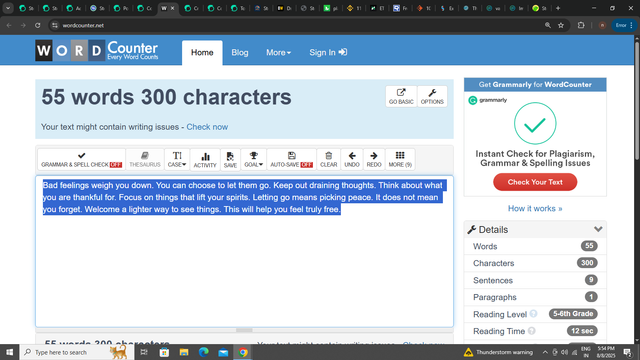Click Sign In in the navigation
The width and height of the screenshot is (640, 360).
click(x=328, y=53)
